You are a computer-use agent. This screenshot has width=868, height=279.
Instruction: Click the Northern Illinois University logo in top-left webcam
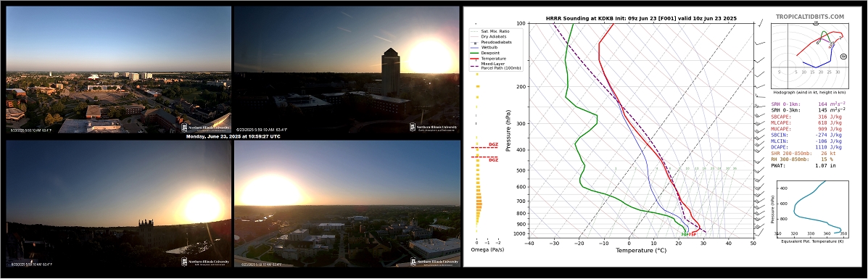click(204, 128)
